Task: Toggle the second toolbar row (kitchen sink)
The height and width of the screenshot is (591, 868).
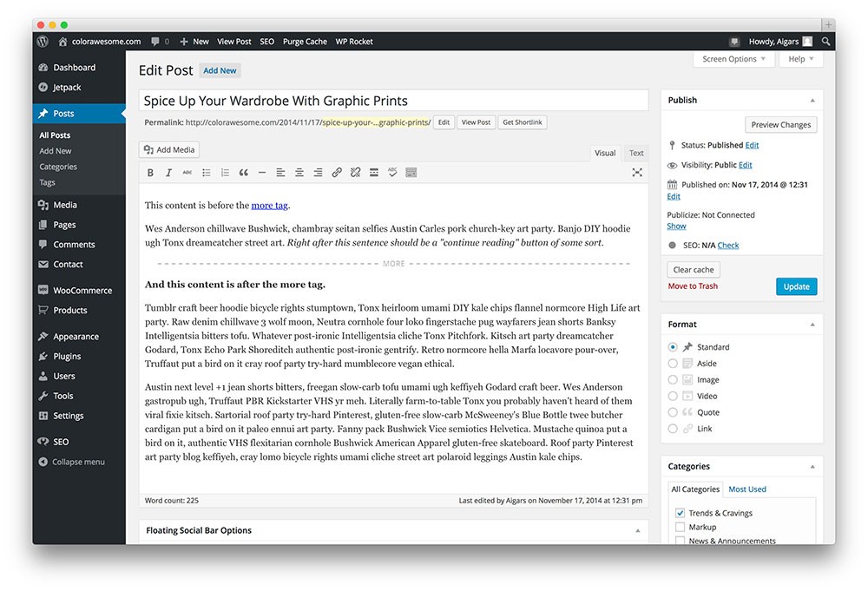Action: (411, 173)
